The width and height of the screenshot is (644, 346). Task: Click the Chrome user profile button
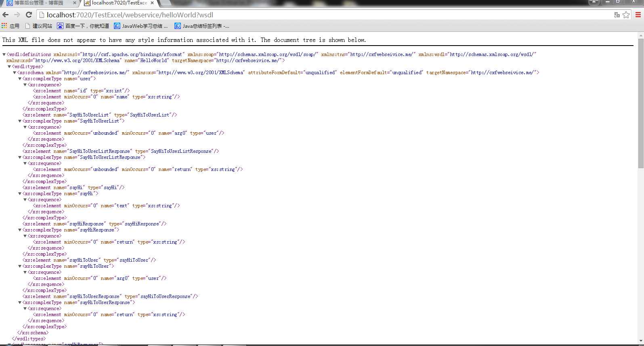594,2
